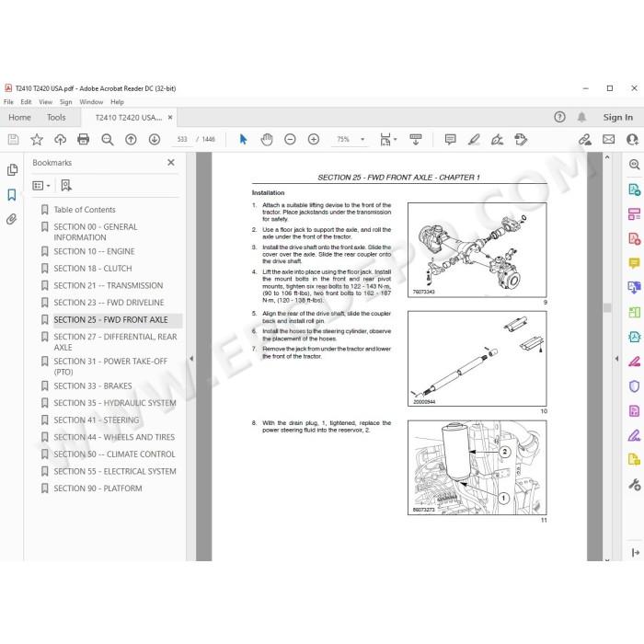Open Help question mark icon

tap(559, 117)
